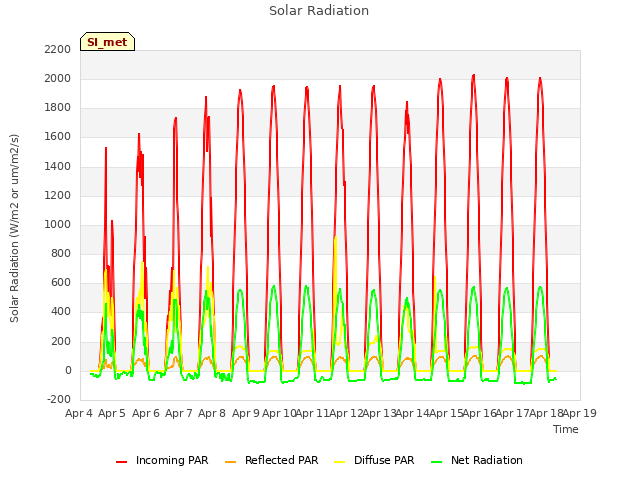Click the -200 y-axis tick value
This screenshot has height=480, width=640.
click(x=59, y=400)
